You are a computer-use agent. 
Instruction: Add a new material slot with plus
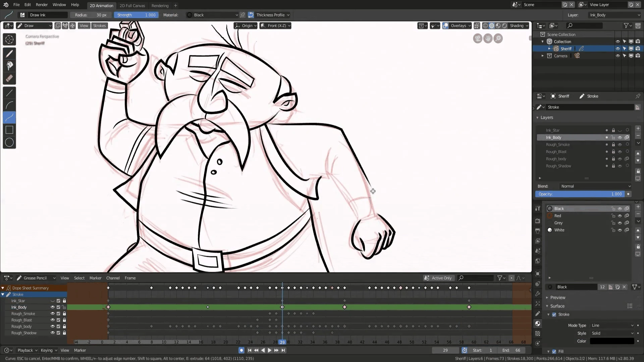[x=638, y=207]
